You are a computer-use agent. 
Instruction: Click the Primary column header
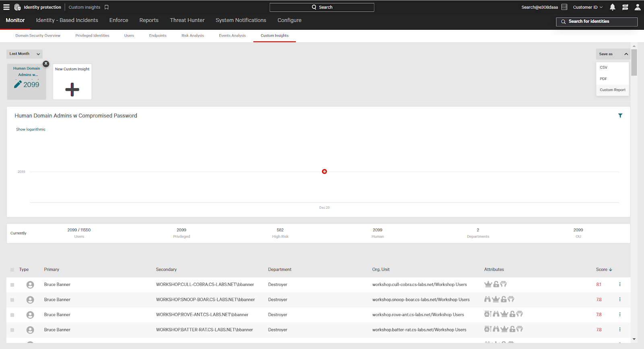point(52,269)
